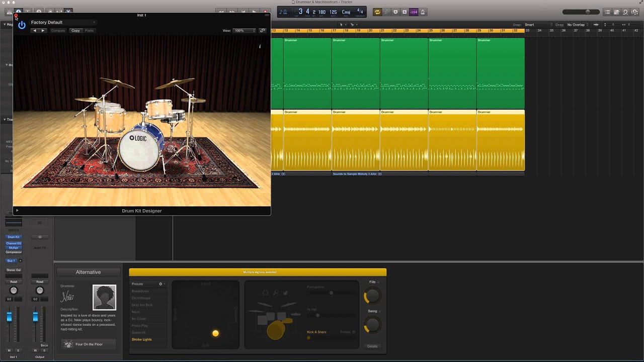This screenshot has height=362, width=644.
Task: Open the Cmaj key signature in LCD
Action: click(x=346, y=12)
